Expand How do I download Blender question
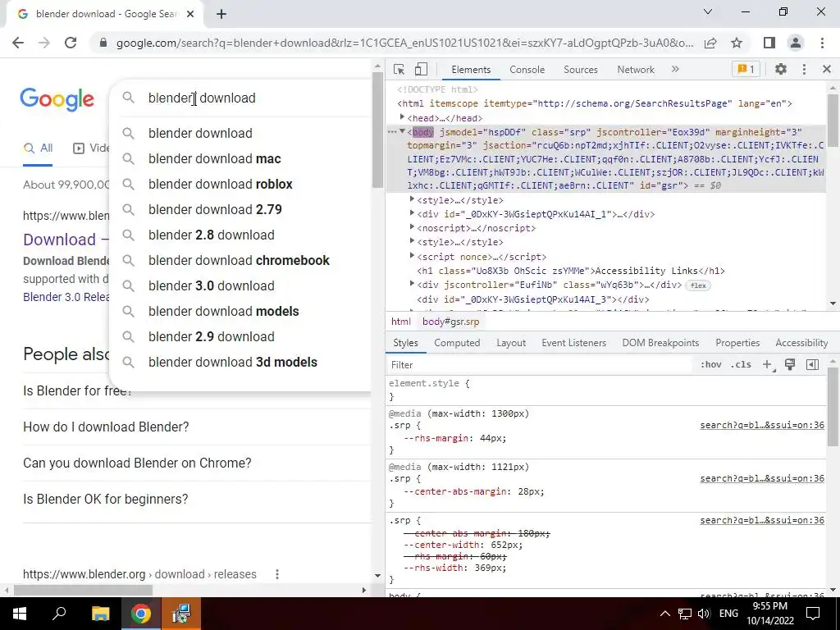The width and height of the screenshot is (840, 630). 196,427
